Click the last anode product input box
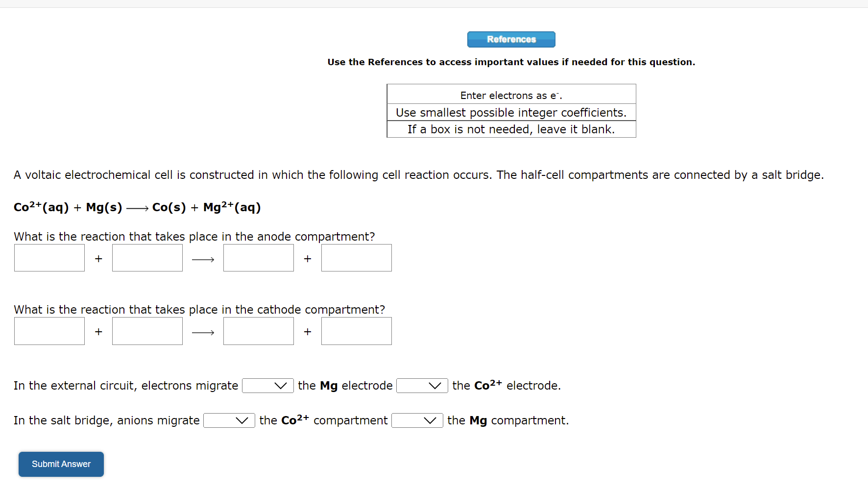 click(x=356, y=258)
